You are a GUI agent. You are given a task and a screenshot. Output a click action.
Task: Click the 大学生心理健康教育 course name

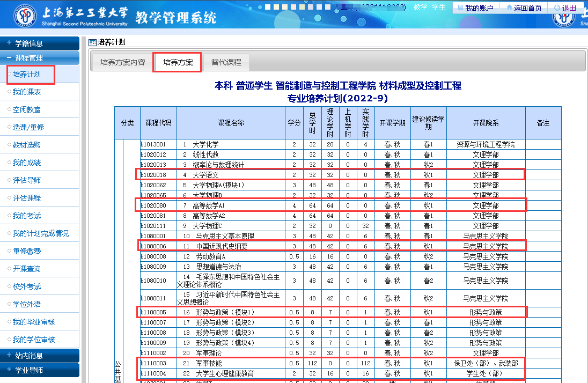tap(225, 374)
